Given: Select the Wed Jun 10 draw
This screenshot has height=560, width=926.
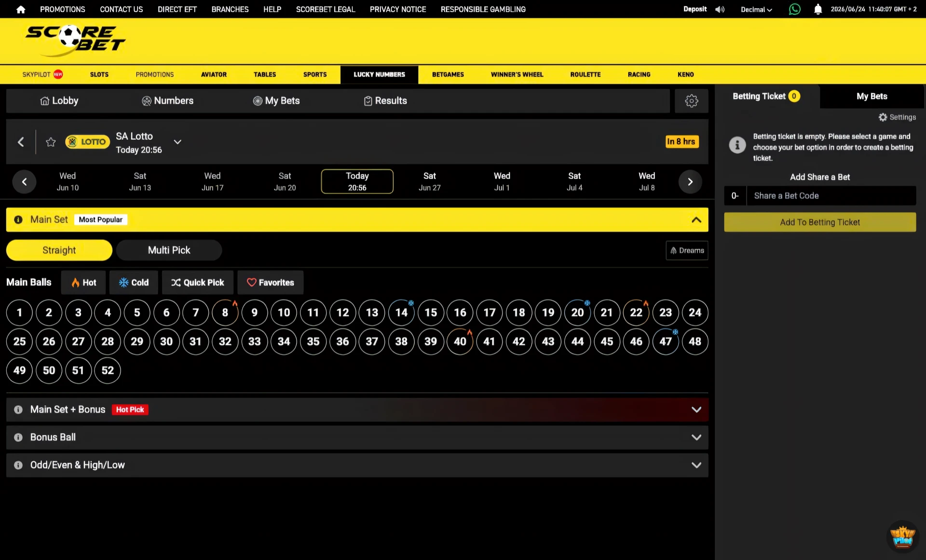Looking at the screenshot, I should (68, 182).
